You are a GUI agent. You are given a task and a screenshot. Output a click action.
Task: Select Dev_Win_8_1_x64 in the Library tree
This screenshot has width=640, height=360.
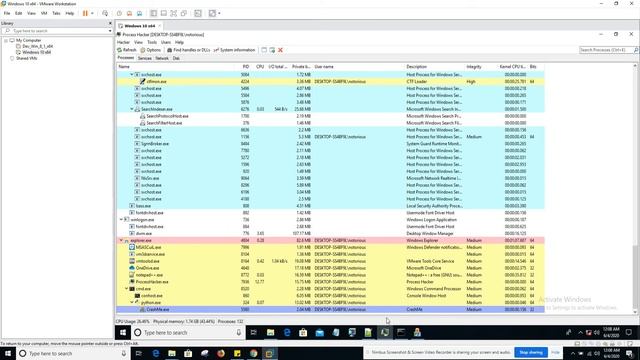[x=38, y=46]
